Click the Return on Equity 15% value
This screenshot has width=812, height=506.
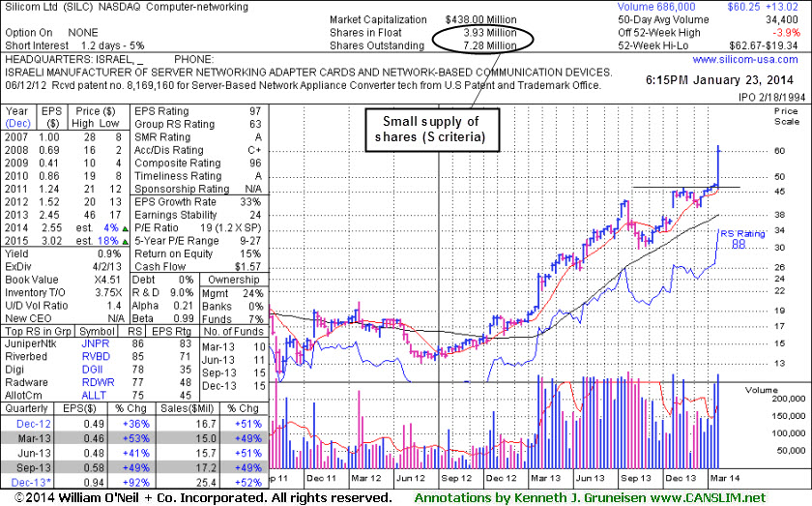(250, 253)
